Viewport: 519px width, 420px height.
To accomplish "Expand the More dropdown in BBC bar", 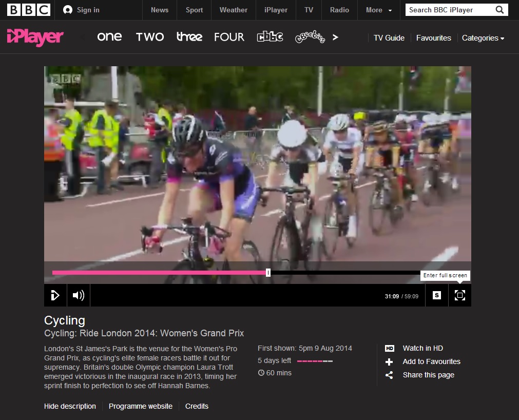I will 379,10.
